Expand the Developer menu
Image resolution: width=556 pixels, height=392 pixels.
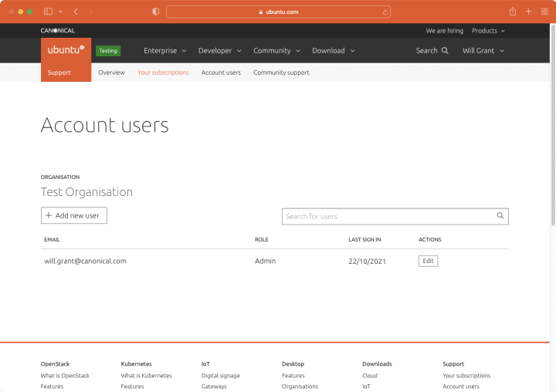220,51
